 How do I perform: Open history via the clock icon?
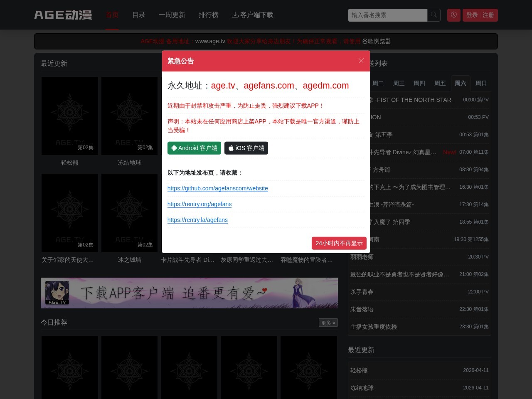click(453, 15)
